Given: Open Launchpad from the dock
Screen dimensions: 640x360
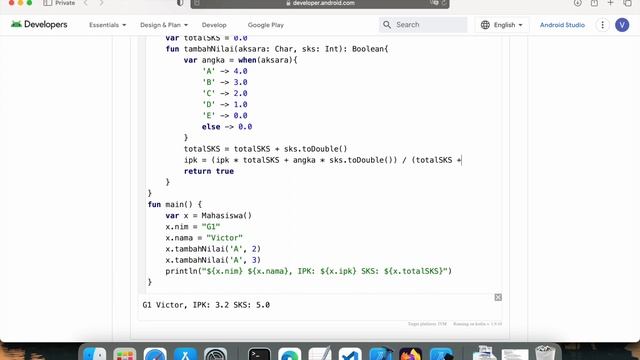Looking at the screenshot, I should click(125, 353).
